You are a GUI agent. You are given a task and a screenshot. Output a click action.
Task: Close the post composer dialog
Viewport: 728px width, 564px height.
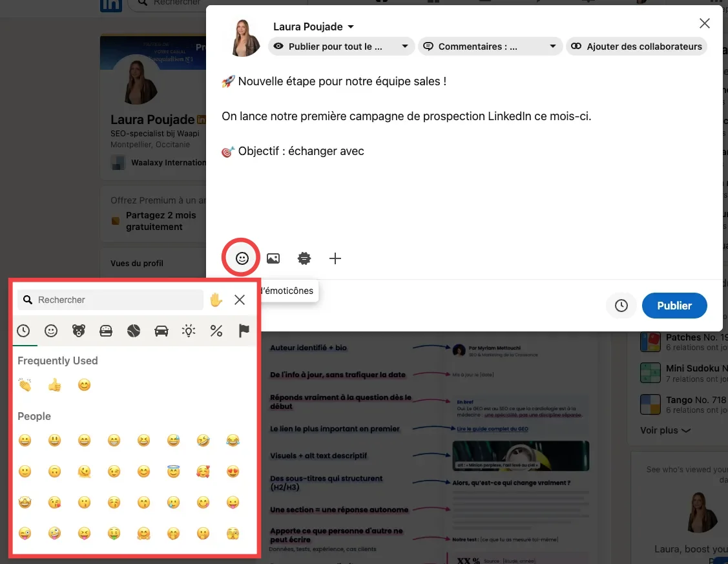pos(704,23)
